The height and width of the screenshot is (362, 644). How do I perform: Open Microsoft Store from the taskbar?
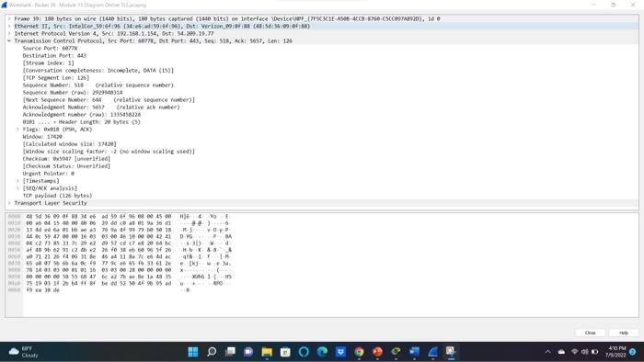click(285, 352)
